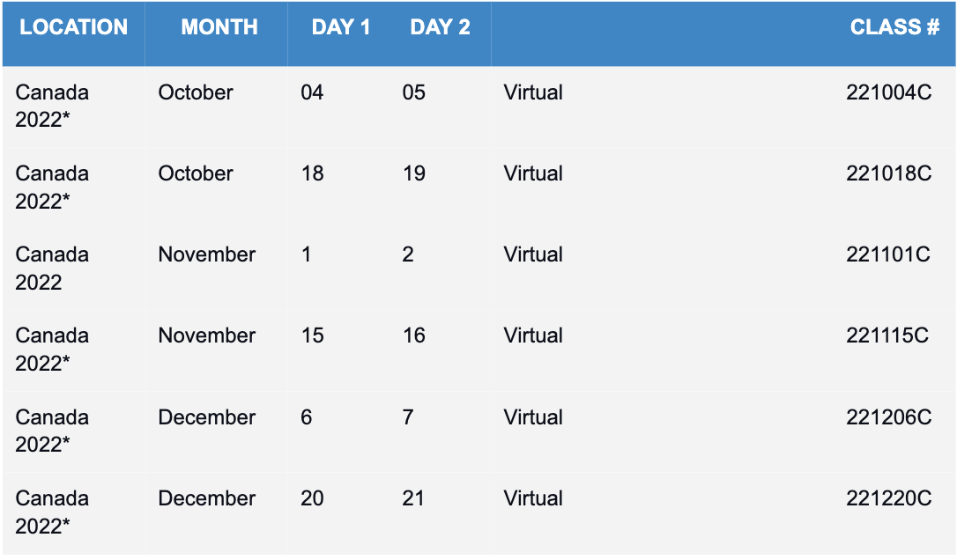Click the DAY 2 column header
Viewport: 957px width, 560px height.
pyautogui.click(x=440, y=26)
